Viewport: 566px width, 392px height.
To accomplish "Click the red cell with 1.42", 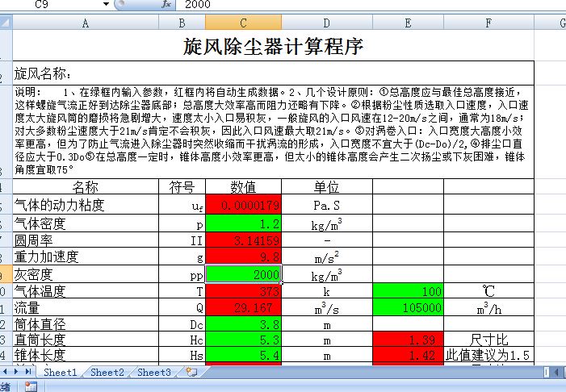I will (408, 355).
